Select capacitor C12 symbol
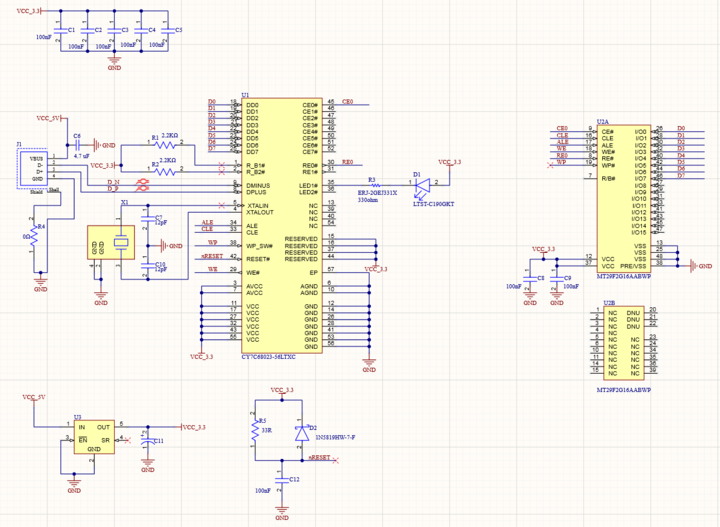The width and height of the screenshot is (720, 527). [x=282, y=481]
